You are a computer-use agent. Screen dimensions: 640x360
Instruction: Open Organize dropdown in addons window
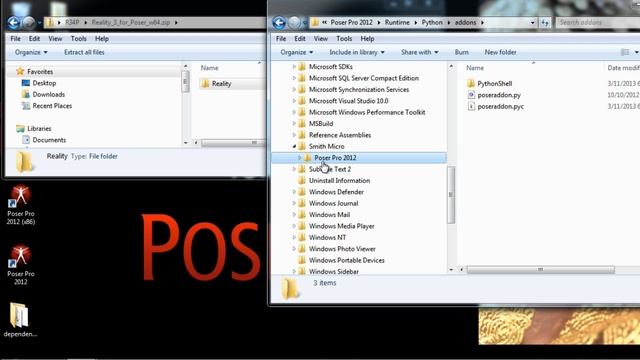[x=297, y=52]
